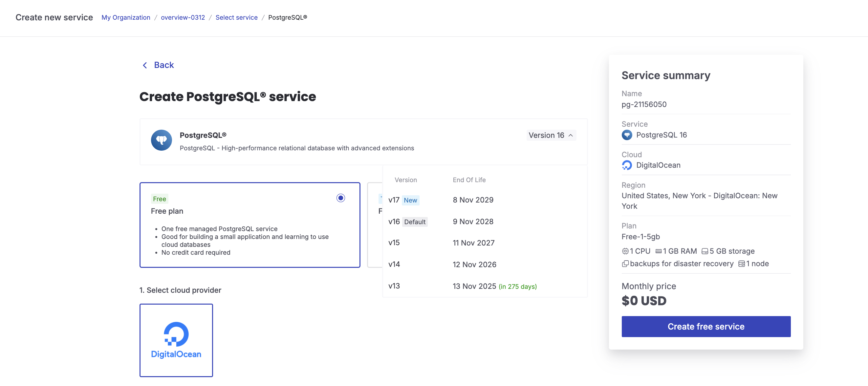Click 1. Select cloud provider heading
Screen dimensions: 868x386
[x=180, y=290]
